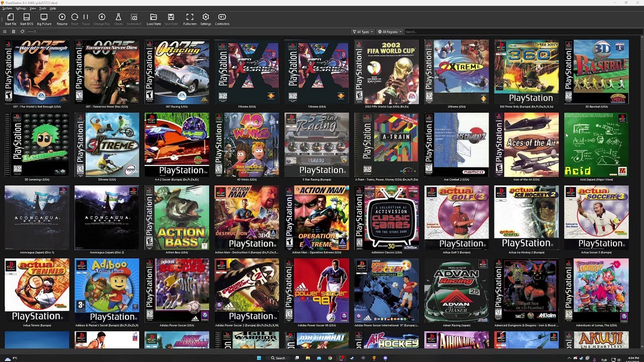Image resolution: width=644 pixels, height=362 pixels.
Task: Open Steam from the taskbar
Action: click(x=352, y=358)
